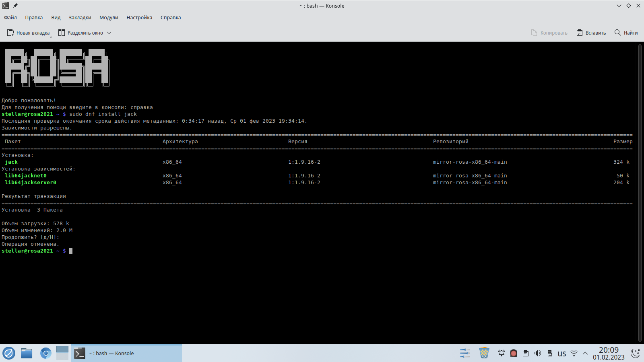
Task: Click the red recording tray icon
Action: (513, 353)
